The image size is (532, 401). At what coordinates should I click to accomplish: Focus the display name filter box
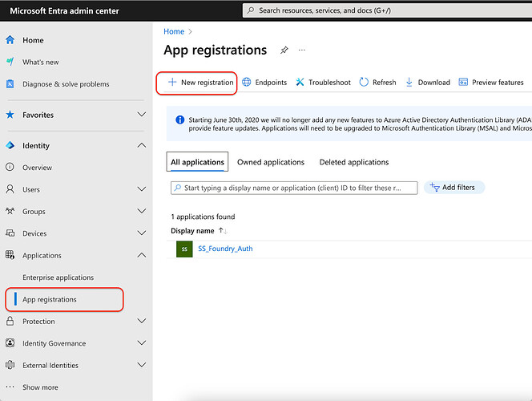click(x=294, y=188)
